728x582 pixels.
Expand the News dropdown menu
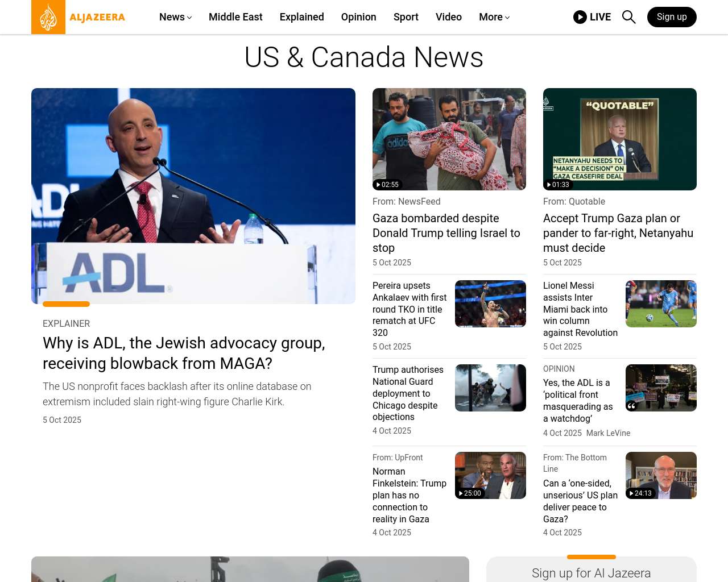[x=175, y=17]
